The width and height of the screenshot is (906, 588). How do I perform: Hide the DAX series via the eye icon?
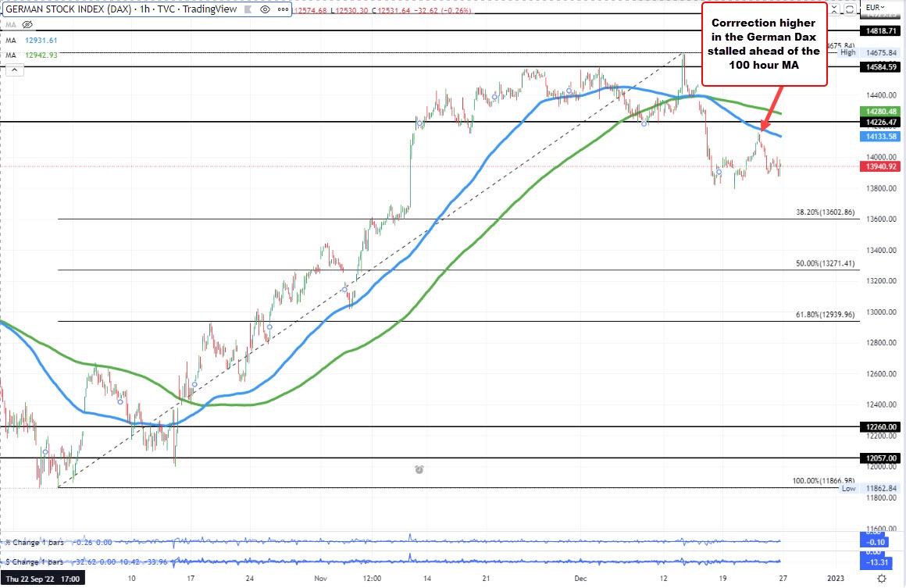coord(266,9)
